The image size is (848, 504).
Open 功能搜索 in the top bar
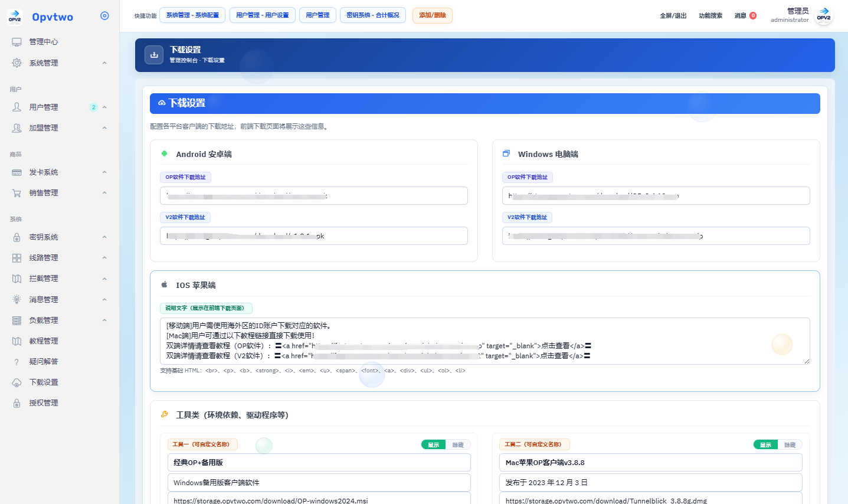point(711,16)
